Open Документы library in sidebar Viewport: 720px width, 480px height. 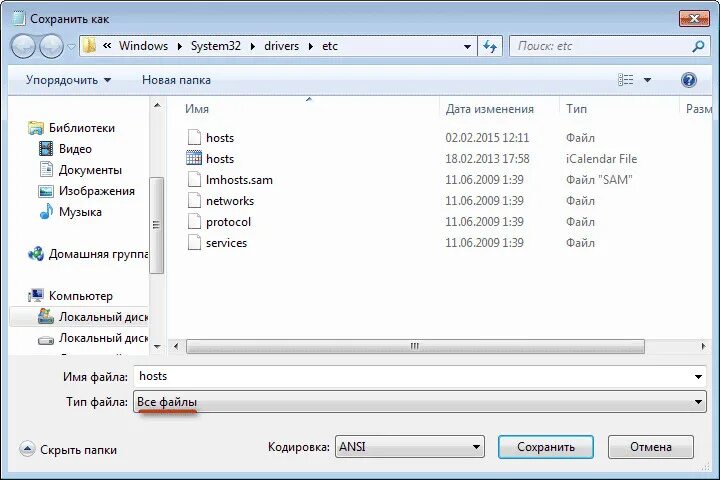coord(90,170)
